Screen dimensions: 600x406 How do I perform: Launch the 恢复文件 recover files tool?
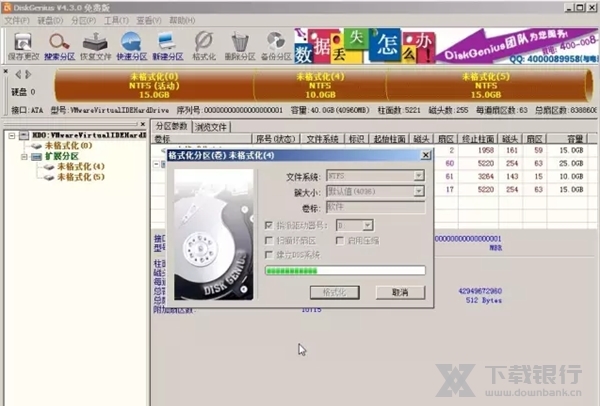pyautogui.click(x=95, y=46)
